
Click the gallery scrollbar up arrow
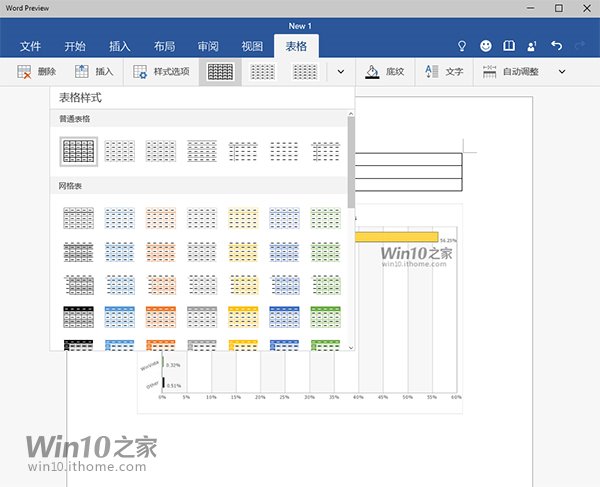(351, 114)
